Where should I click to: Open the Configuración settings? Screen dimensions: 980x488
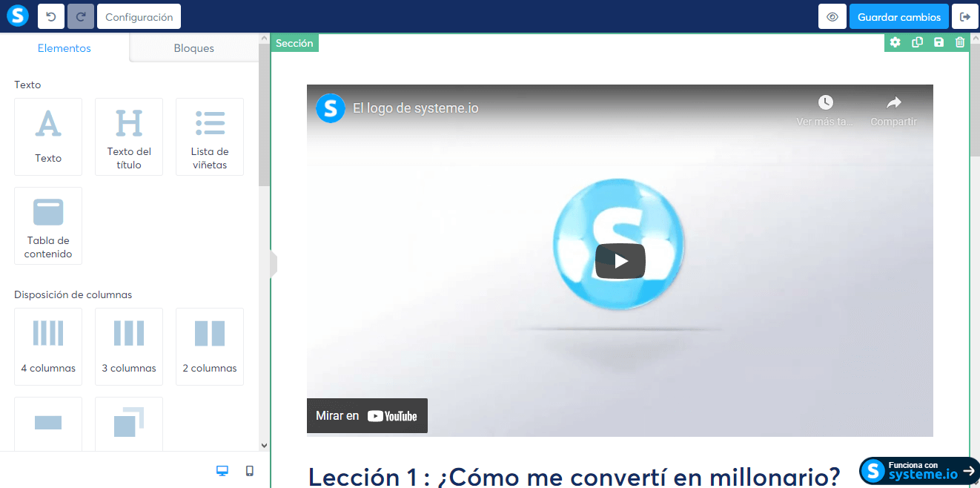point(139,16)
